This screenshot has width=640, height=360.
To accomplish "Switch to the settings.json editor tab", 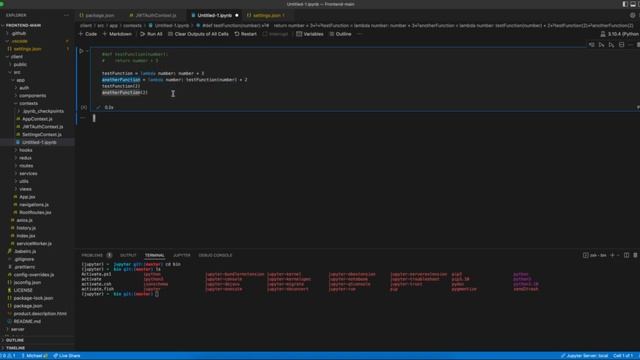I will pos(266,16).
